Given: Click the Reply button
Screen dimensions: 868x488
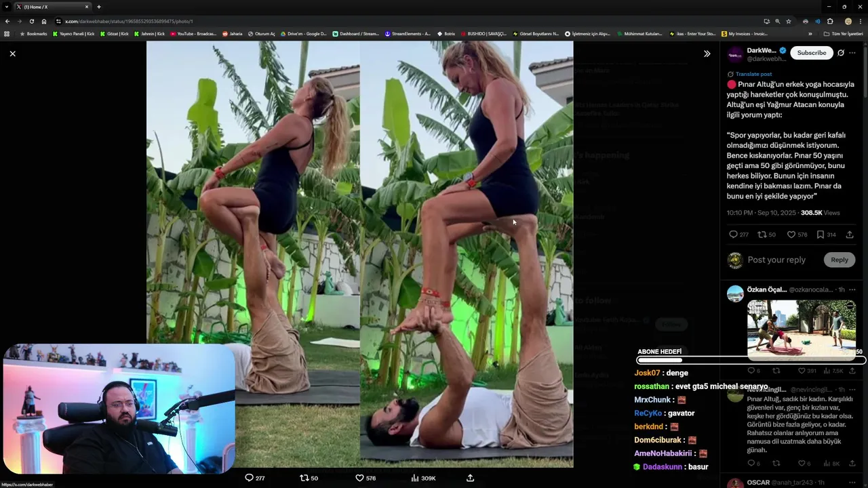Looking at the screenshot, I should (x=840, y=260).
